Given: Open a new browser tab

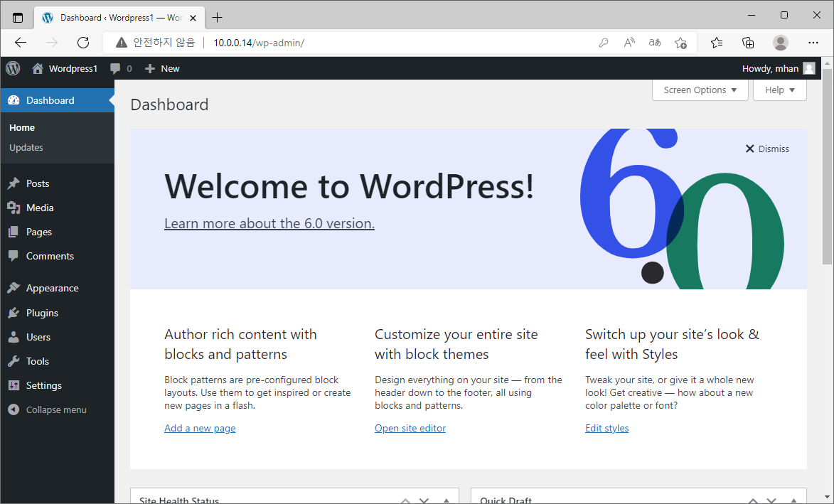Looking at the screenshot, I should (x=217, y=18).
